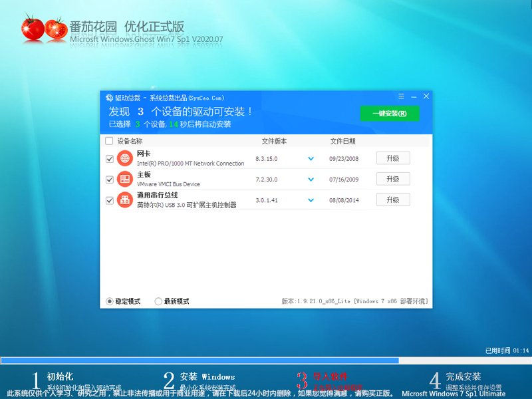Click 升级 for the USB controller

pos(393,200)
